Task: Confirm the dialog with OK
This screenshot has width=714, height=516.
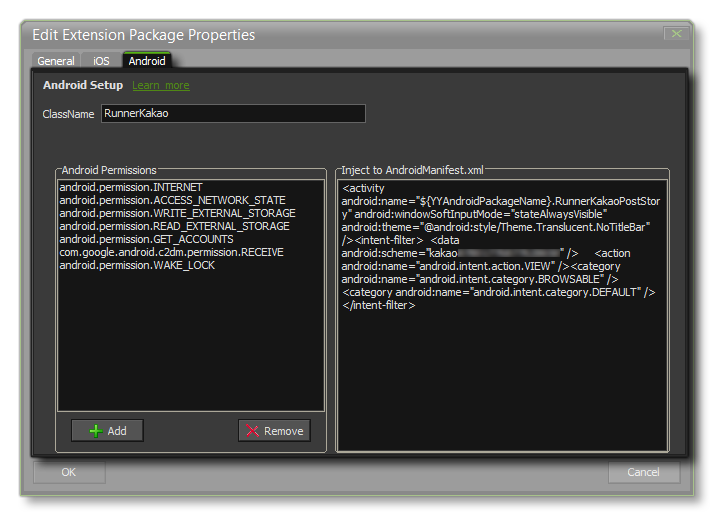Action: 68,472
